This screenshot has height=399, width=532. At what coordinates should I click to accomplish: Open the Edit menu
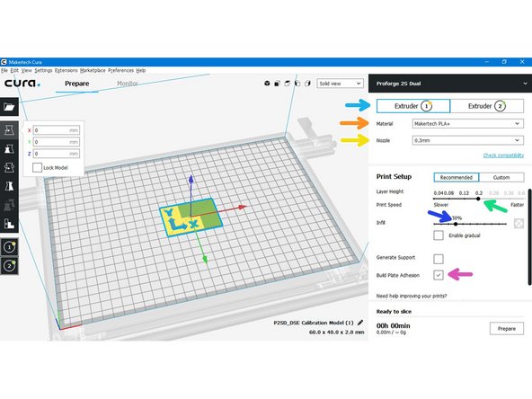pos(14,70)
